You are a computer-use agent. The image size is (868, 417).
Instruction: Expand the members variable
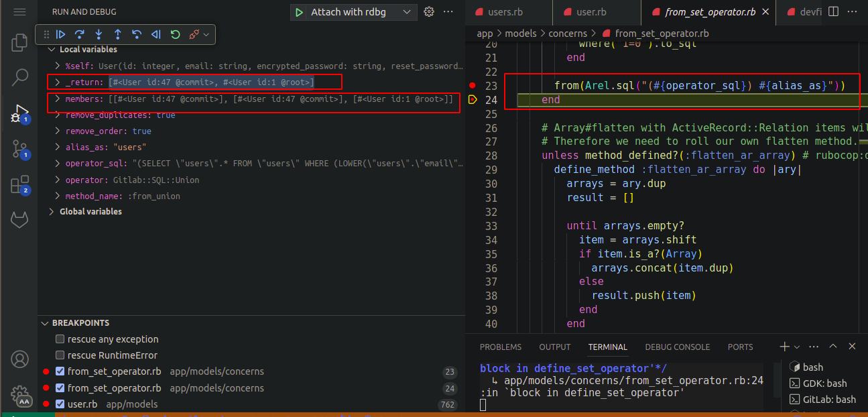click(x=58, y=99)
